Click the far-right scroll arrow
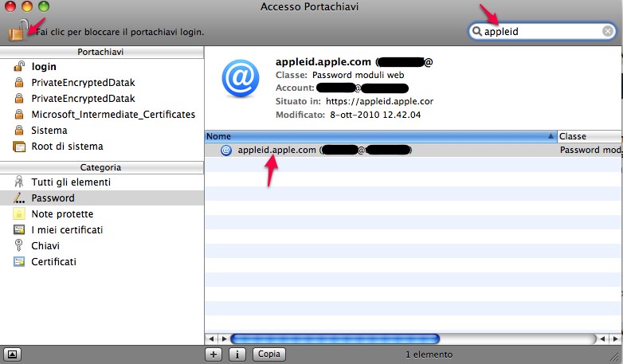Image resolution: width=623 pixels, height=364 pixels. [616, 339]
